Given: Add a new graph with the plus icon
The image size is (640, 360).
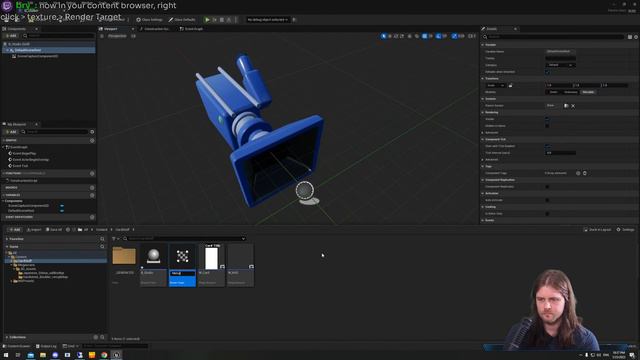Looking at the screenshot, I should pyautogui.click(x=92, y=140).
